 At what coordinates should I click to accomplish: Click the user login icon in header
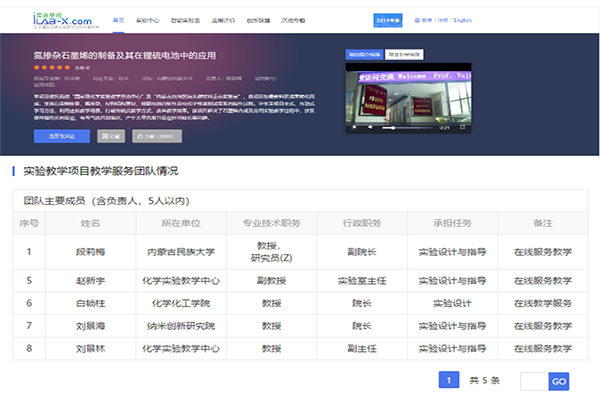(x=414, y=19)
